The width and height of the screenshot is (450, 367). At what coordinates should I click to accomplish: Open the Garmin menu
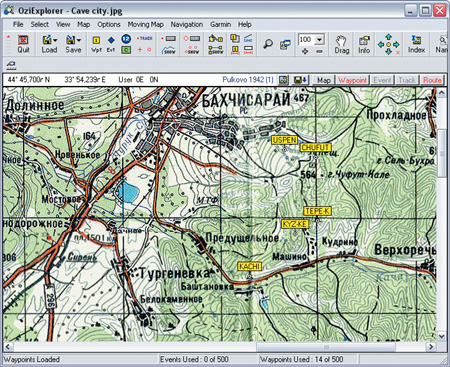tap(220, 24)
